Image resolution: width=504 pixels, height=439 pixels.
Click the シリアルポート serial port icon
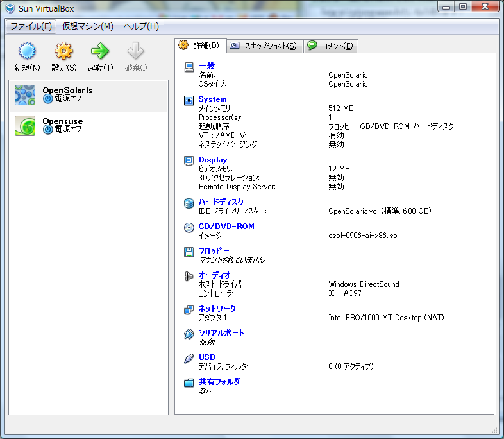pyautogui.click(x=189, y=334)
